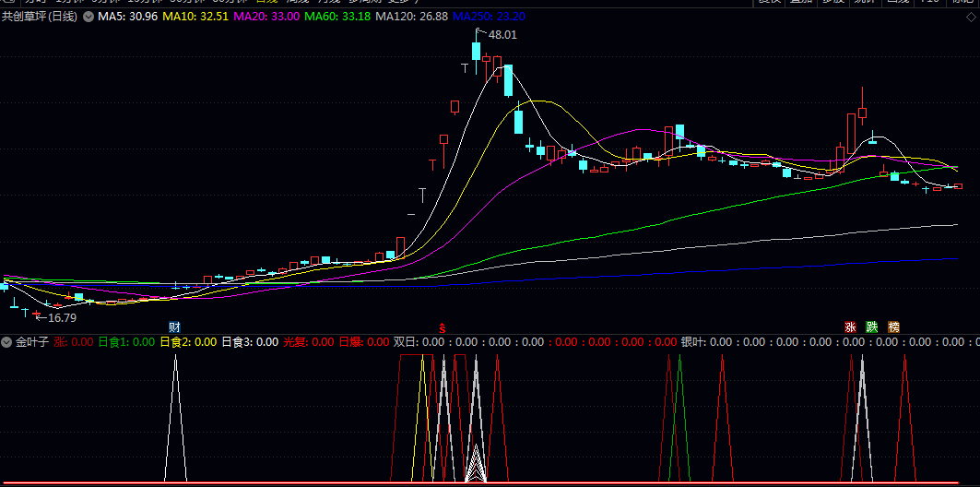980x487 pixels.
Task: Click the red $ marker icon
Action: 443,327
